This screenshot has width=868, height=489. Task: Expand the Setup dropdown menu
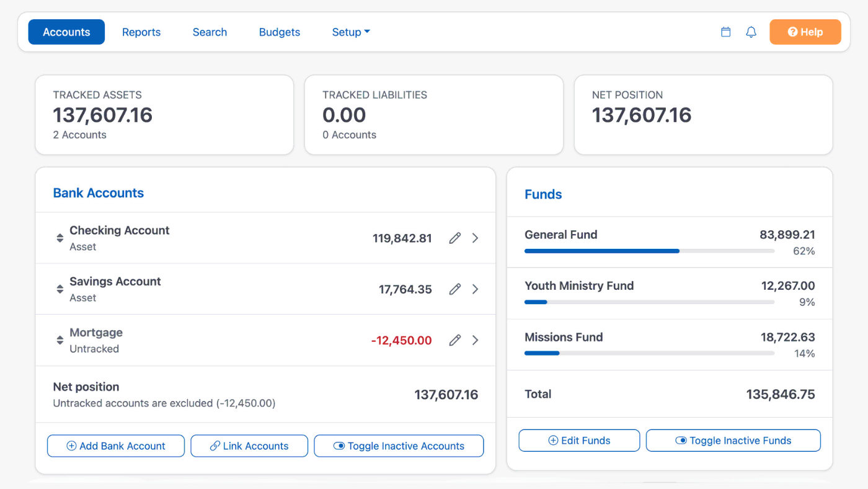click(x=351, y=32)
